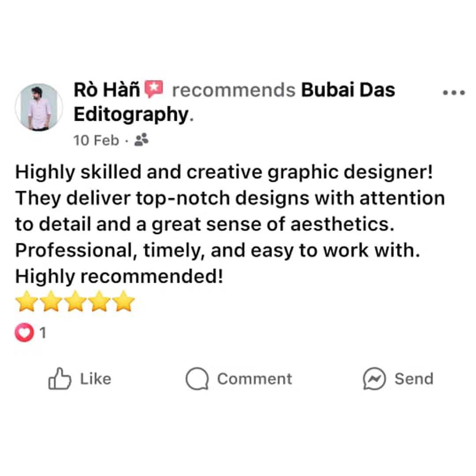Click the fifth gold star emoji
476x476 pixels.
tap(123, 301)
